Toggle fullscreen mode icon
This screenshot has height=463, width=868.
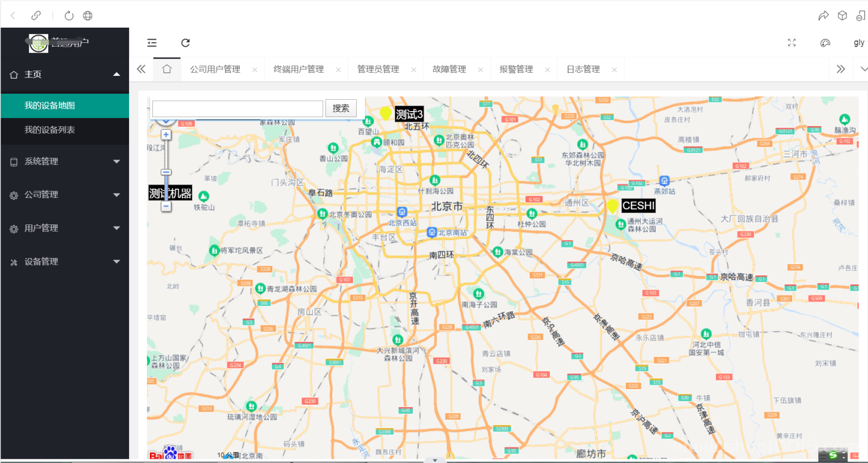[x=792, y=43]
